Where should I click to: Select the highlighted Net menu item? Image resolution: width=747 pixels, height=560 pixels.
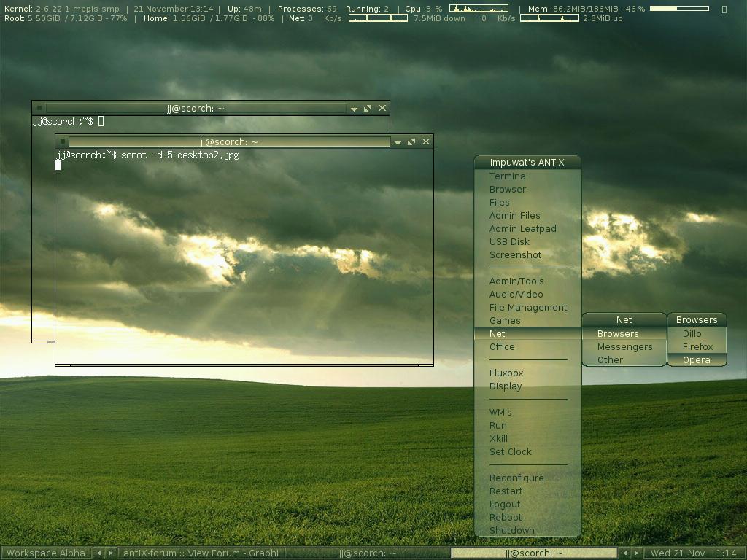pos(528,334)
